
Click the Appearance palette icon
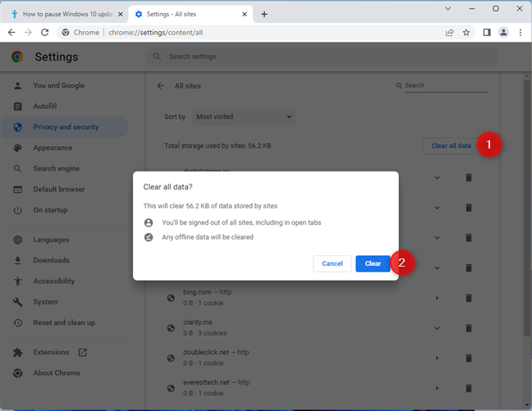pos(17,148)
